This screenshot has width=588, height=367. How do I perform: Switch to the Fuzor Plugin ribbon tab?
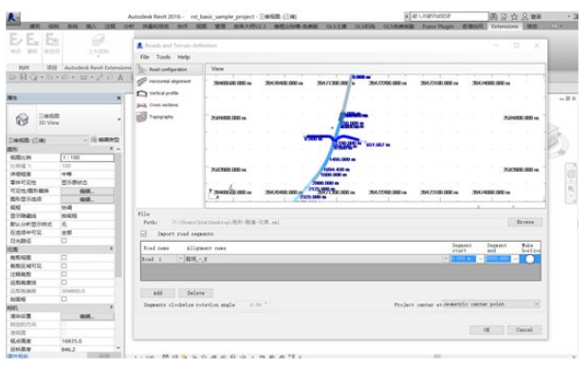(437, 27)
